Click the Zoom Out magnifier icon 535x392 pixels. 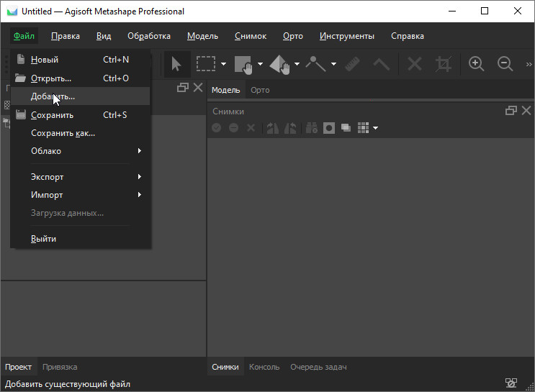[505, 64]
